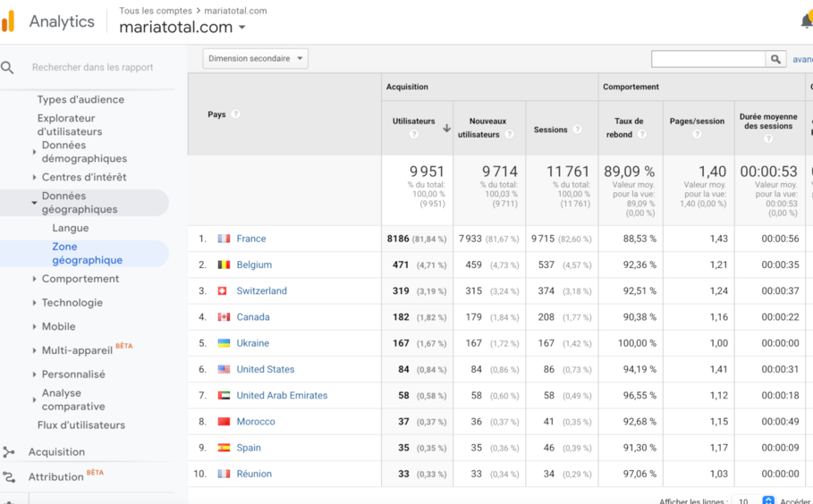Open the Attribution section icon in sidebar
Screen dimensions: 813x504
click(9, 477)
